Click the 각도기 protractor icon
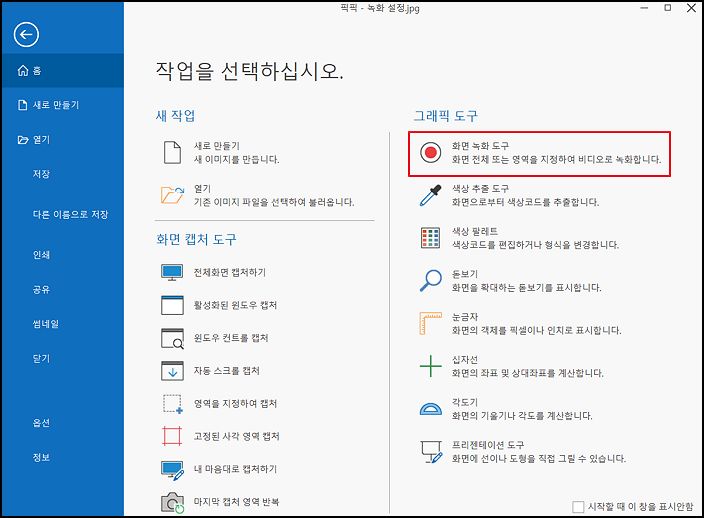This screenshot has width=704, height=518. tap(431, 408)
